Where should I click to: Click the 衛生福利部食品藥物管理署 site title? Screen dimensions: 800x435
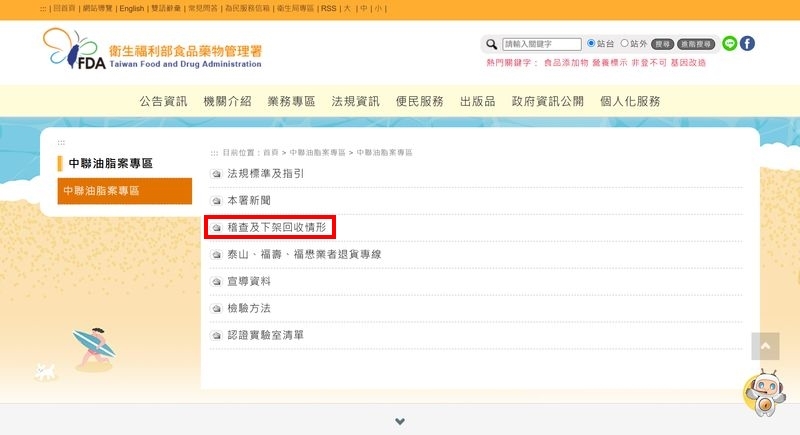click(x=185, y=51)
